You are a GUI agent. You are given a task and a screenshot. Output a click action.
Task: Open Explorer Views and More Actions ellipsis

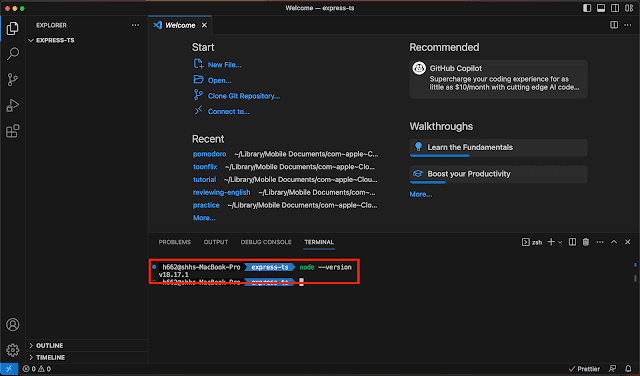[x=135, y=25]
